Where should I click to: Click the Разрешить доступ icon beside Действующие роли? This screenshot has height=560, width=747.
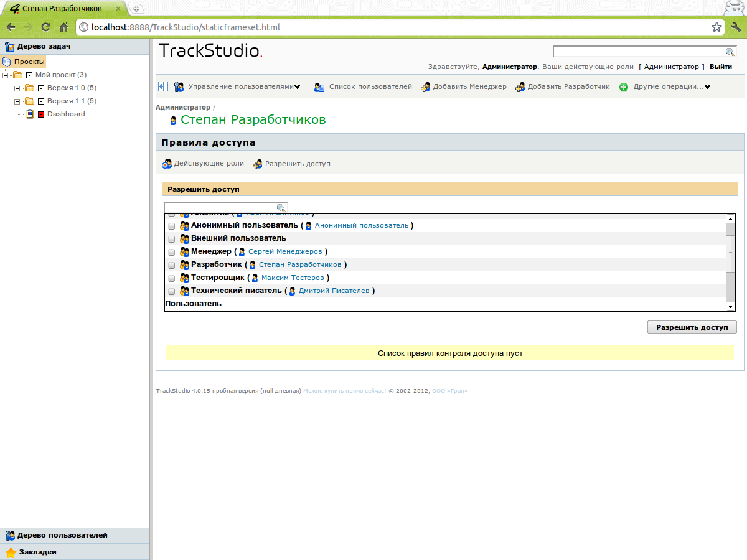point(257,164)
